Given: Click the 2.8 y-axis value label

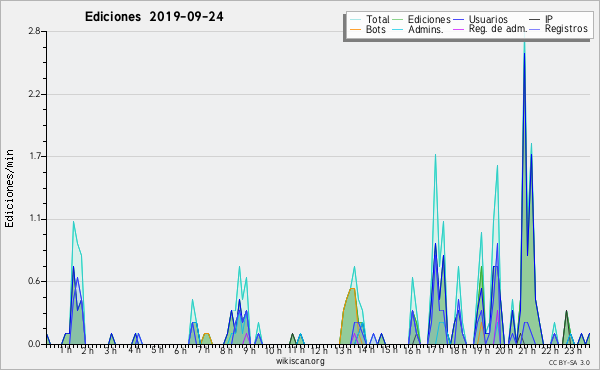Looking at the screenshot, I should click(x=34, y=31).
